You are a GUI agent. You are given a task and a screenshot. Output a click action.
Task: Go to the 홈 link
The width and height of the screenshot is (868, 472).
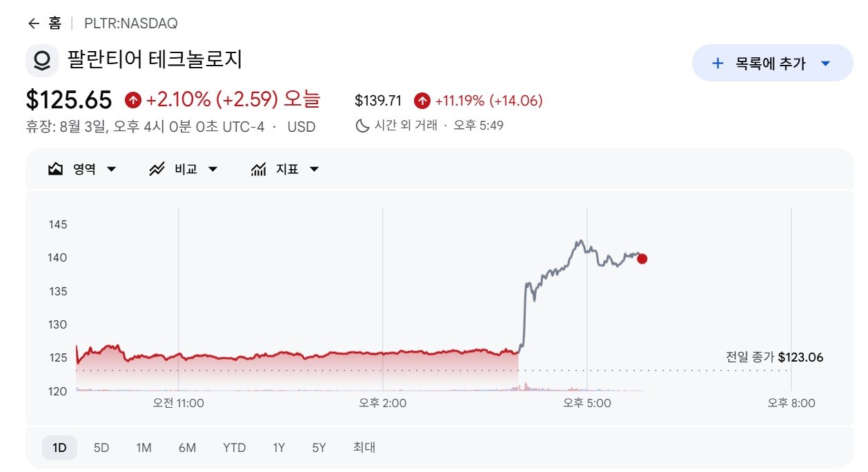(55, 23)
